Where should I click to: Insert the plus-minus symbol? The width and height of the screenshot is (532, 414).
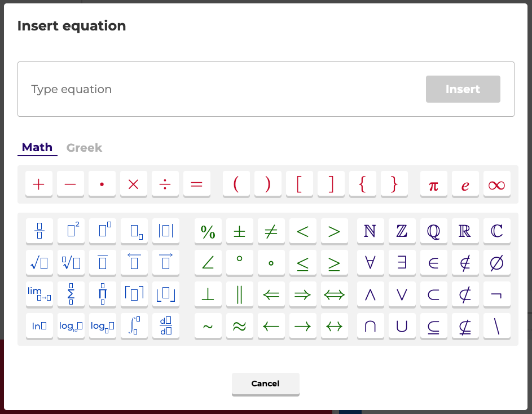239,231
